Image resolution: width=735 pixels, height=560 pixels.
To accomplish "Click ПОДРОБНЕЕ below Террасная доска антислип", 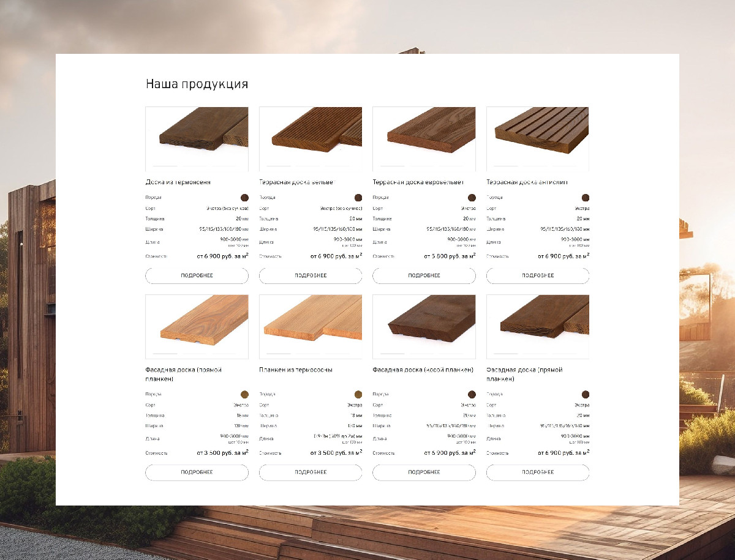I will click(x=538, y=275).
